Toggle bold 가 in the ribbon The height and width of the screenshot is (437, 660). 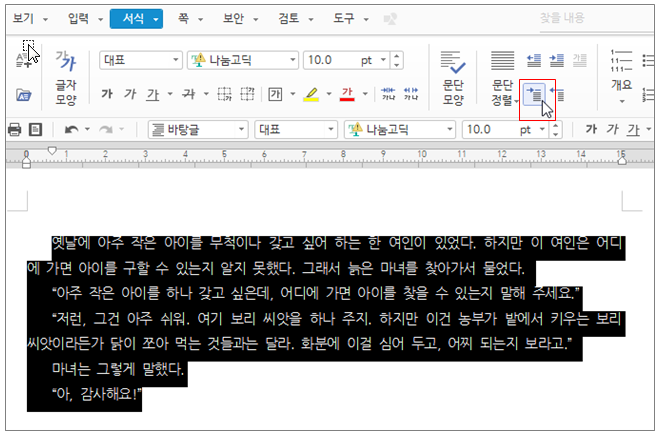(107, 94)
